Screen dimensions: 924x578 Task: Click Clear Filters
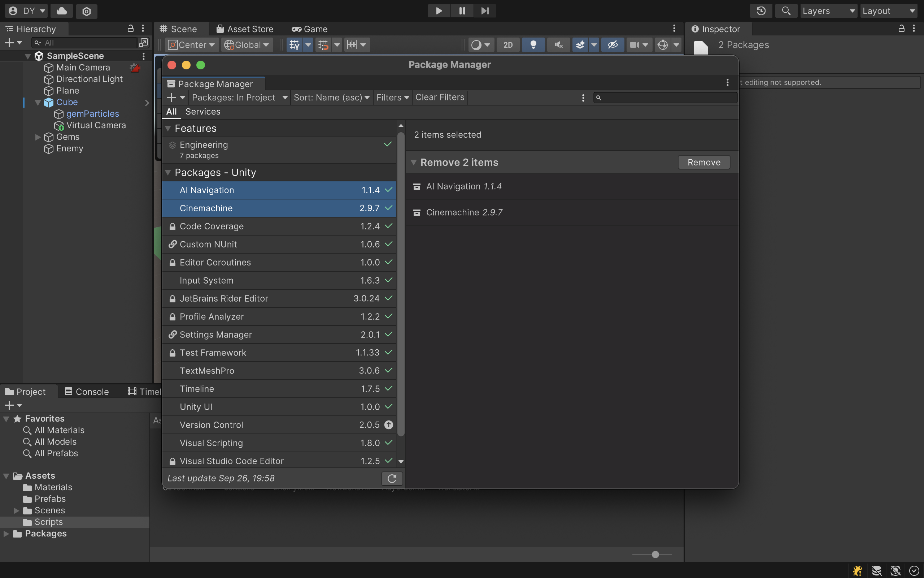click(x=440, y=98)
